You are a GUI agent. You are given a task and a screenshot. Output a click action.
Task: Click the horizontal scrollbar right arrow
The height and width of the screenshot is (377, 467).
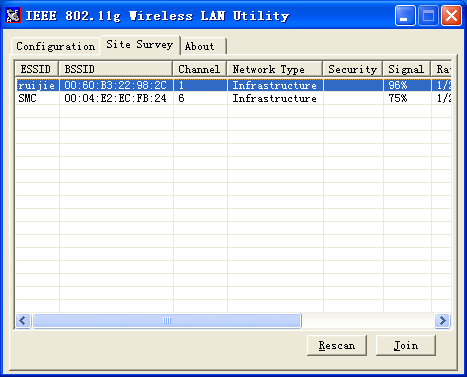point(443,321)
